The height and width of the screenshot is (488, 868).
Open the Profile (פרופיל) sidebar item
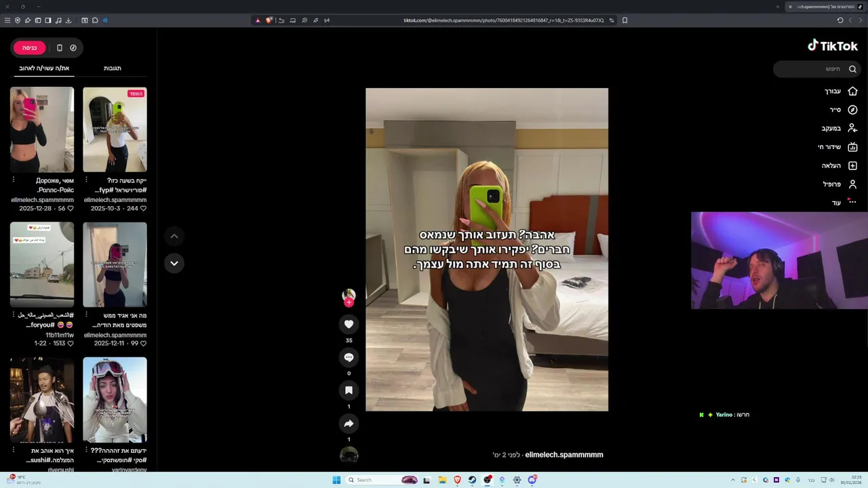point(840,184)
